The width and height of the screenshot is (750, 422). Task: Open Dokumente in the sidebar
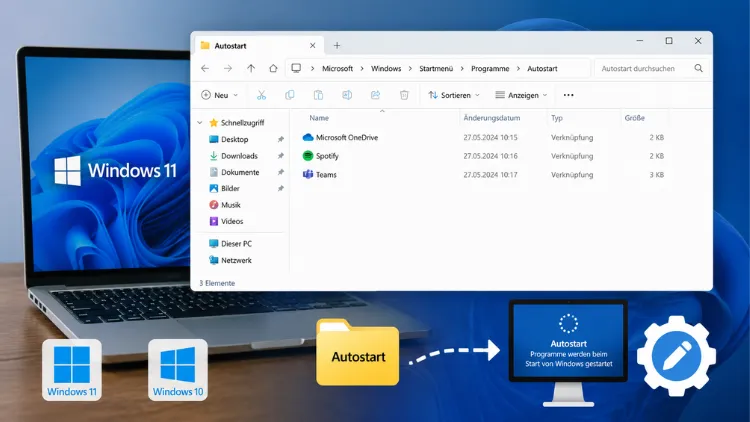pyautogui.click(x=240, y=172)
